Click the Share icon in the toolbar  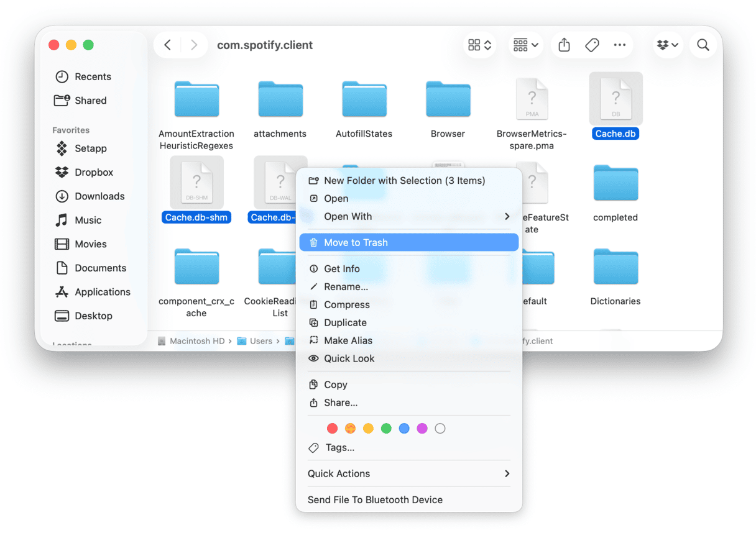pos(564,45)
